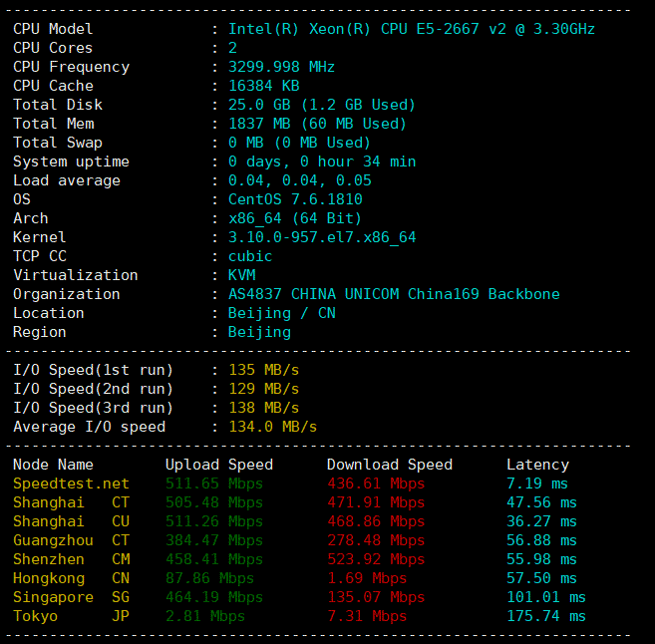The width and height of the screenshot is (655, 644).
Task: Select the System uptime value
Action: (x=322, y=161)
